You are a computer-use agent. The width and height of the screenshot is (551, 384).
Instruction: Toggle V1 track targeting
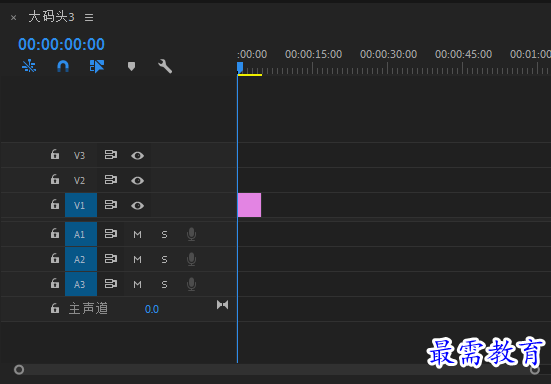coord(81,205)
